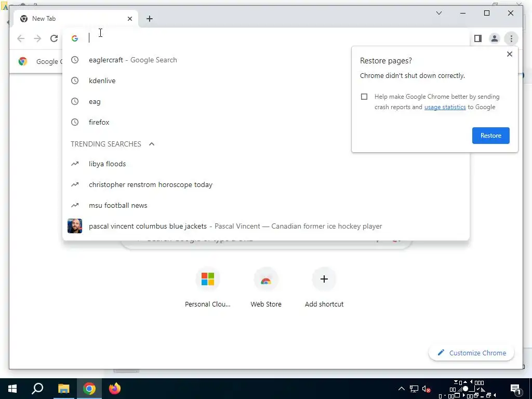The width and height of the screenshot is (532, 399).
Task: Click the Google G icon in omnibox
Action: pos(75,38)
